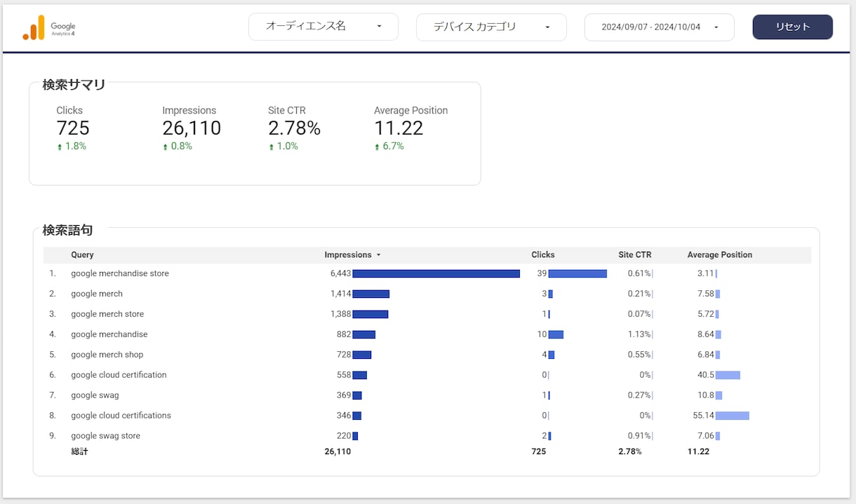Click the 6.7% change under Average Position
Viewport: 856px width, 504px height.
point(389,147)
